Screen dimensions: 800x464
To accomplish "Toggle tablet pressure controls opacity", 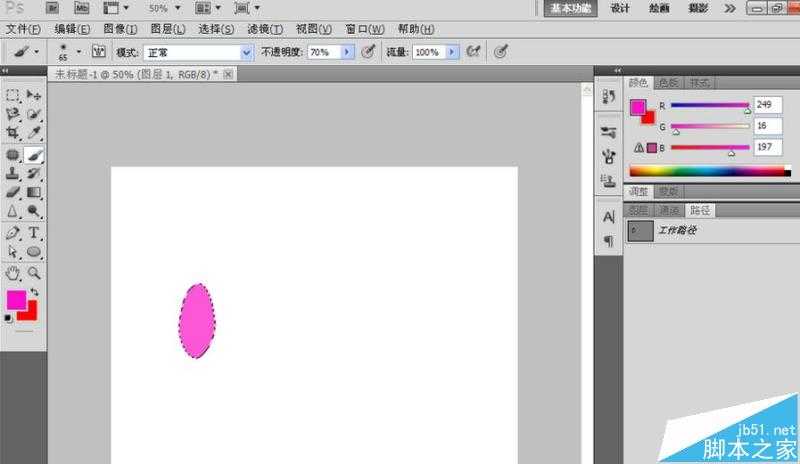I will click(x=368, y=51).
